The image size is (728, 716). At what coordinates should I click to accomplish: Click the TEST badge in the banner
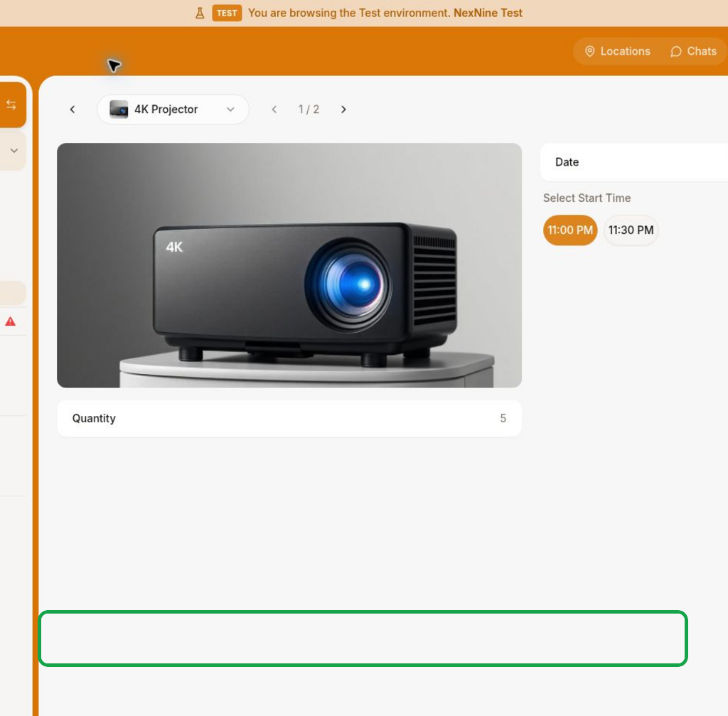[227, 13]
